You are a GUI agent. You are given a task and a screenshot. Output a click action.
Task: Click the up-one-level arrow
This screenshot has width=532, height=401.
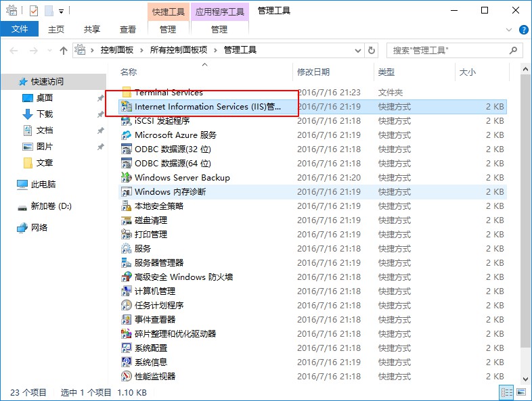[64, 51]
